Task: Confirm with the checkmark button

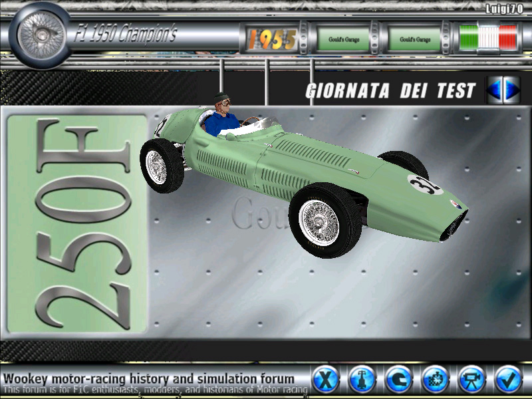Action: click(x=508, y=379)
